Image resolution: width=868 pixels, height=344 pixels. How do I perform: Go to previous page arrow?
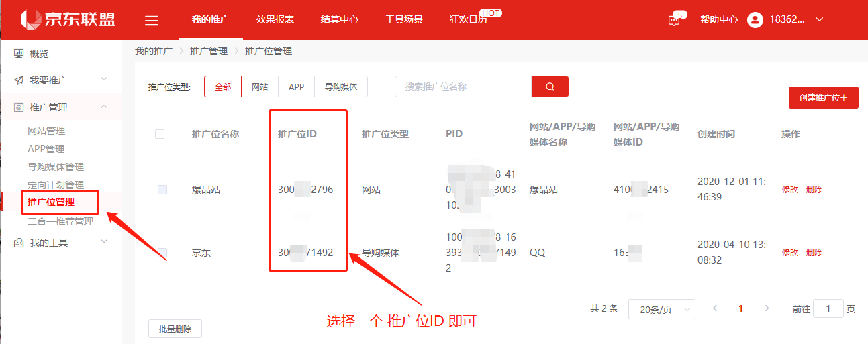tap(715, 308)
